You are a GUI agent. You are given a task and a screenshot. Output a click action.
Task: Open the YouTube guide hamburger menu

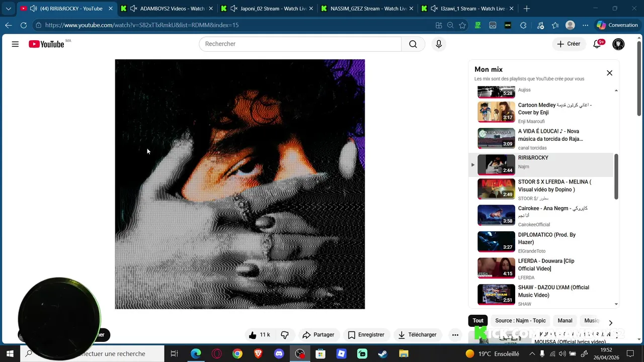15,44
